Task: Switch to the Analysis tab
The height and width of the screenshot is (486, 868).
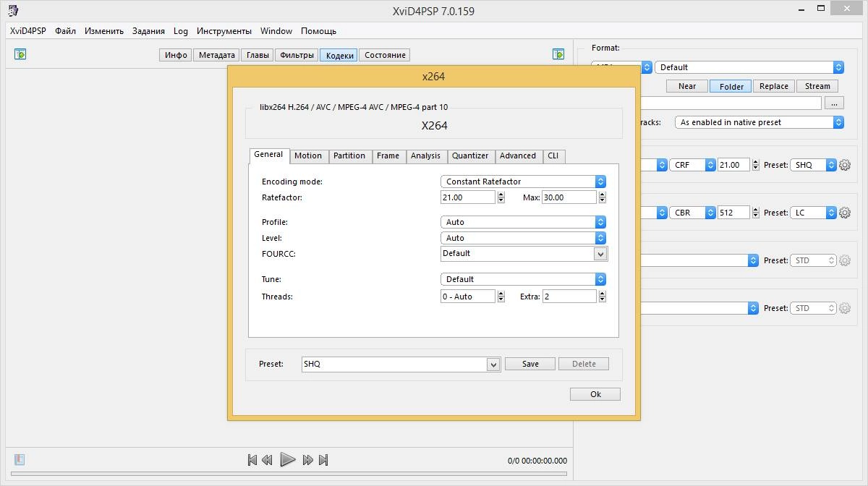Action: click(x=425, y=156)
